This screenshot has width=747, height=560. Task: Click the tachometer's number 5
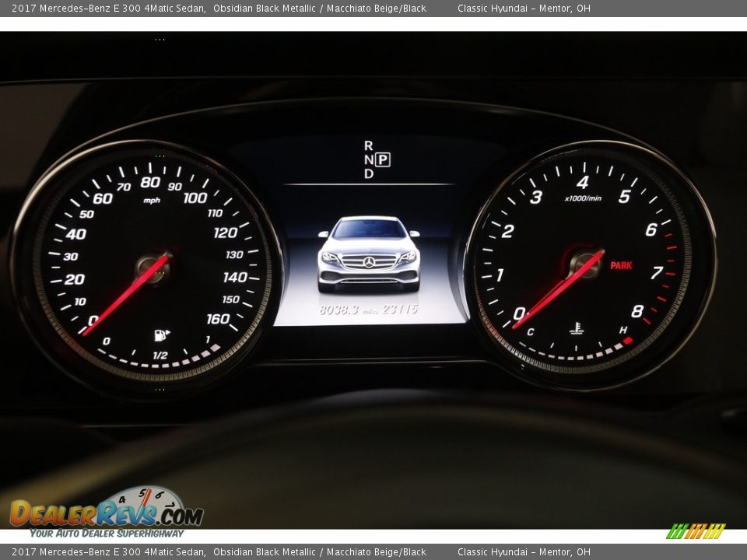click(625, 196)
